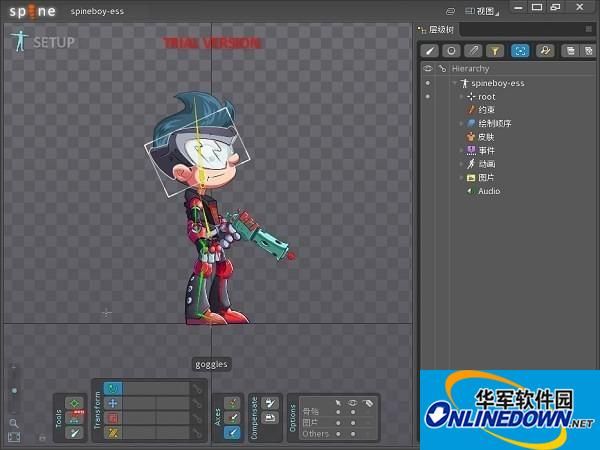
Task: Expand the 事件 events node
Action: [x=461, y=150]
